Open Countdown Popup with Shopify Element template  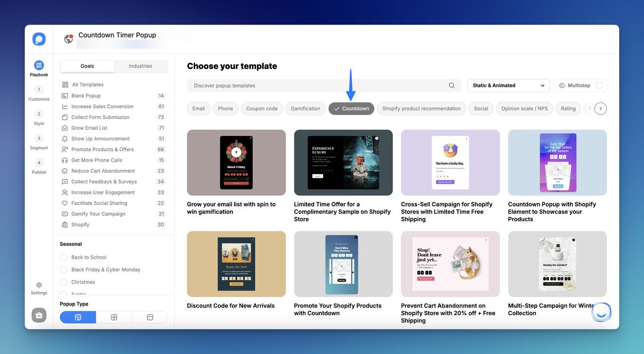(x=557, y=163)
